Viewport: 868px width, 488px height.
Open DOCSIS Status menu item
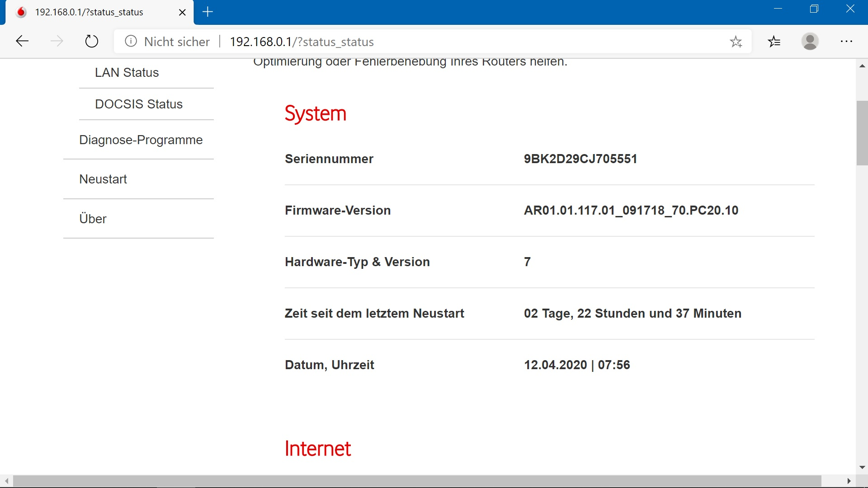(139, 104)
